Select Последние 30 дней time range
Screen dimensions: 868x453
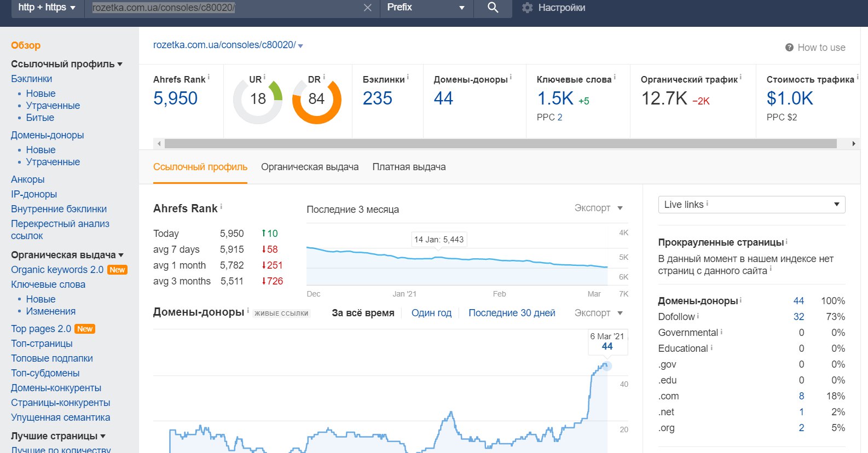[x=512, y=313]
